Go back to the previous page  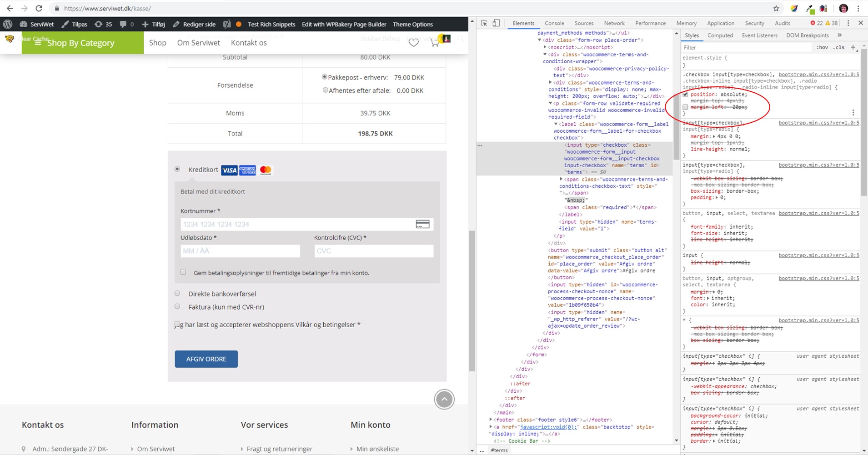click(x=10, y=8)
